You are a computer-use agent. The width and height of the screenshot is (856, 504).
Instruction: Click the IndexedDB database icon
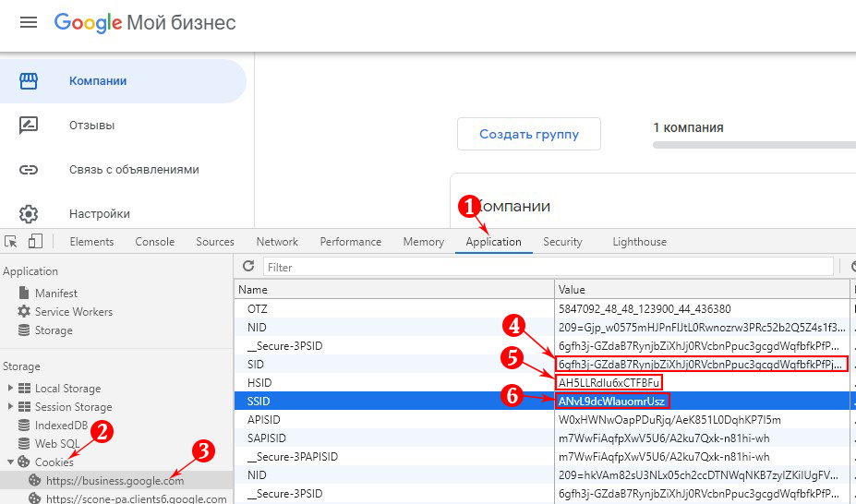tap(23, 425)
